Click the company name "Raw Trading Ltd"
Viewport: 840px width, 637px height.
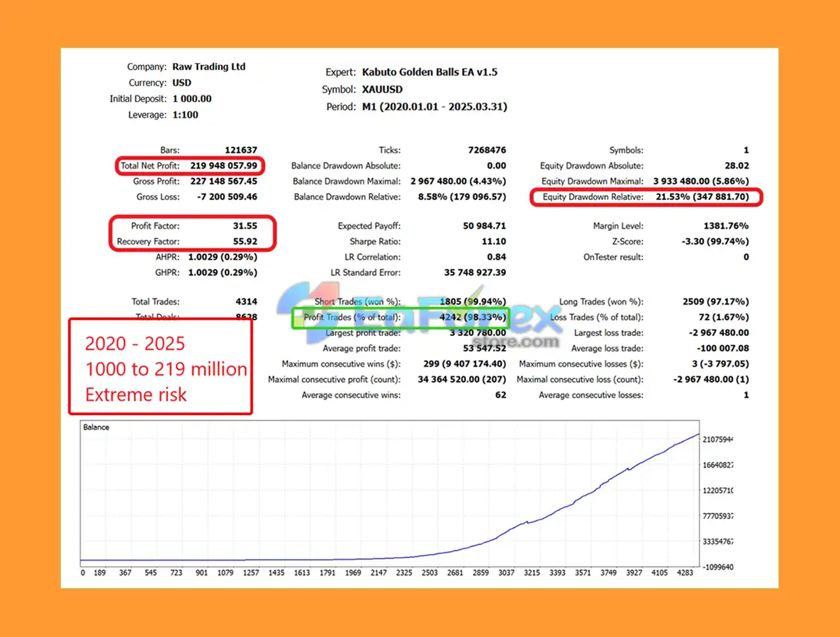[x=209, y=67]
